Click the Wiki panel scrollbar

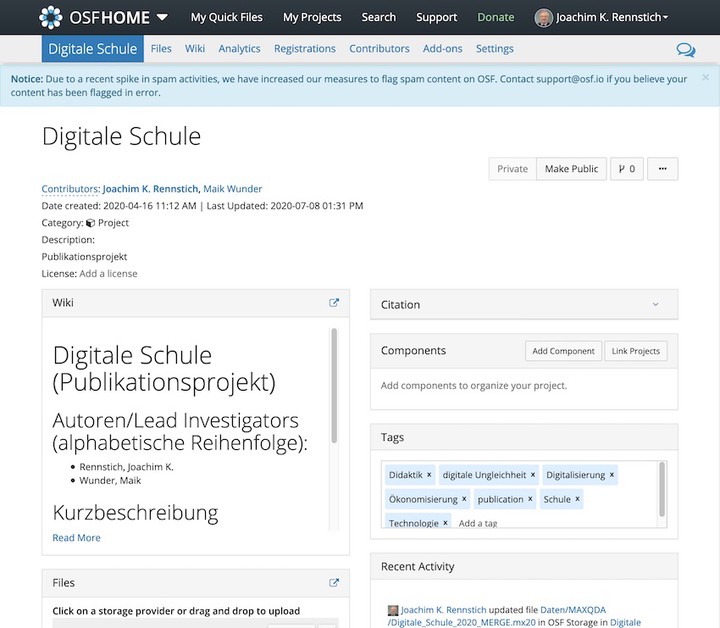(x=334, y=386)
